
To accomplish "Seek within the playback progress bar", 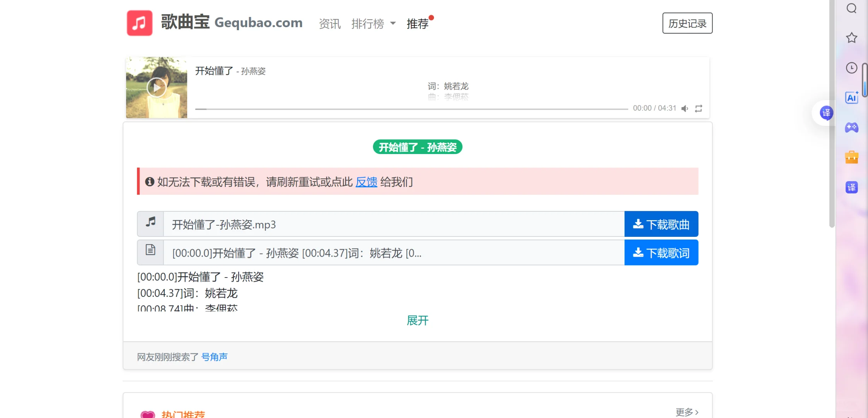I will coord(410,109).
